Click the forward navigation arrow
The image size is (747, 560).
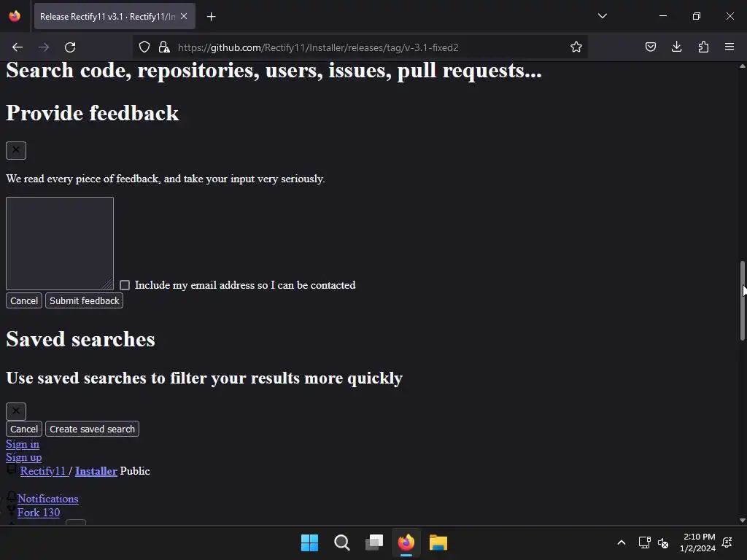click(44, 47)
